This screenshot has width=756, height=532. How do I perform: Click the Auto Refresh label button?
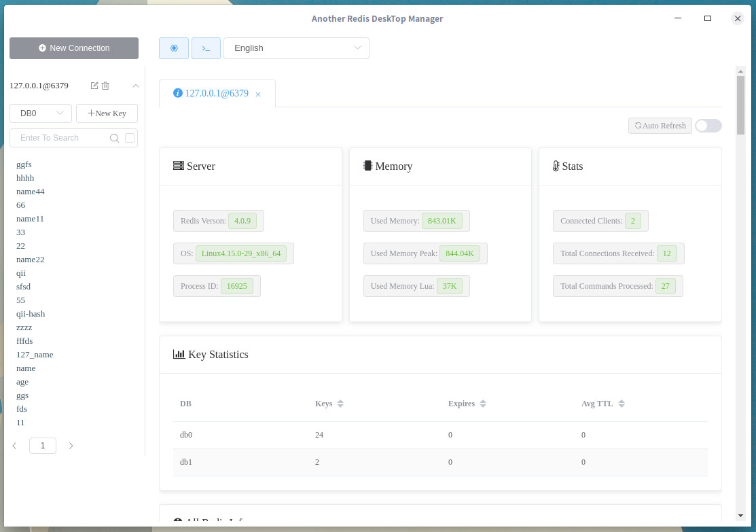(x=660, y=126)
